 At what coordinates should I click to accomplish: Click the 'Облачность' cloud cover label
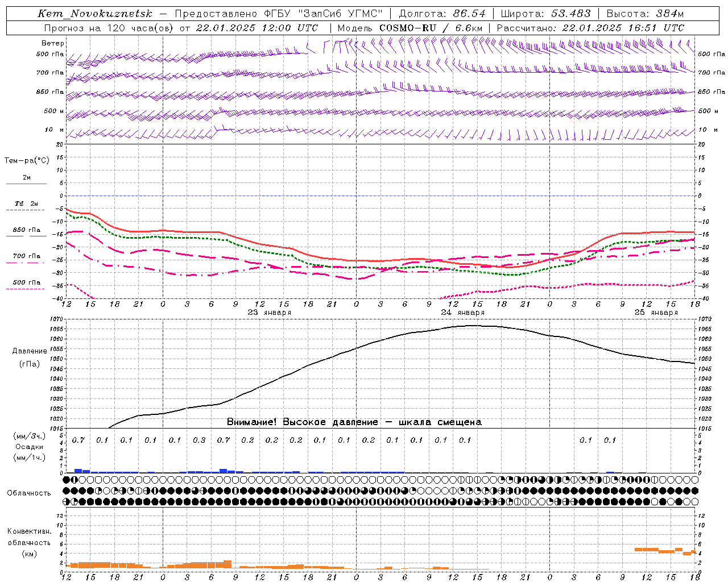tap(29, 493)
